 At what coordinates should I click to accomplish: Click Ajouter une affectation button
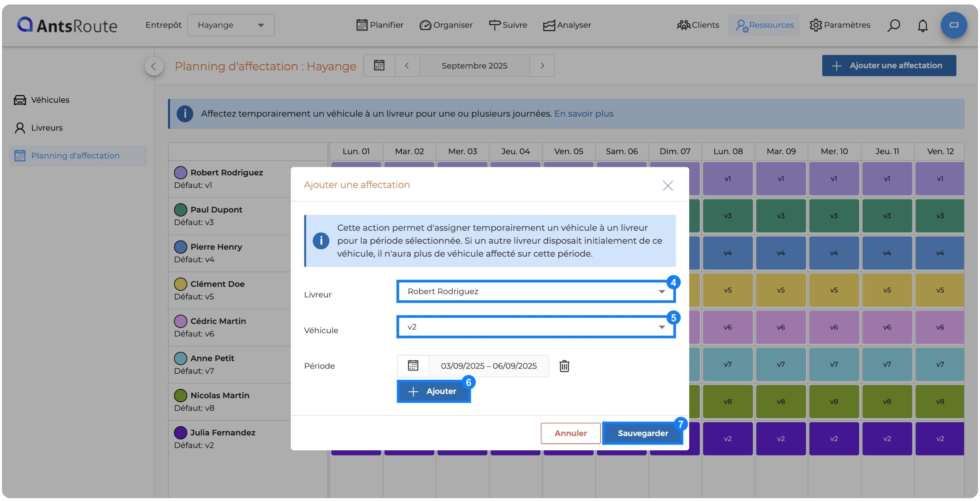pos(889,65)
